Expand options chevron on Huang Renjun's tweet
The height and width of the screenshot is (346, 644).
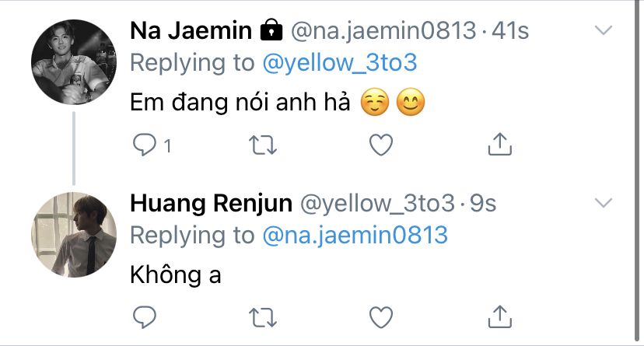pyautogui.click(x=604, y=204)
